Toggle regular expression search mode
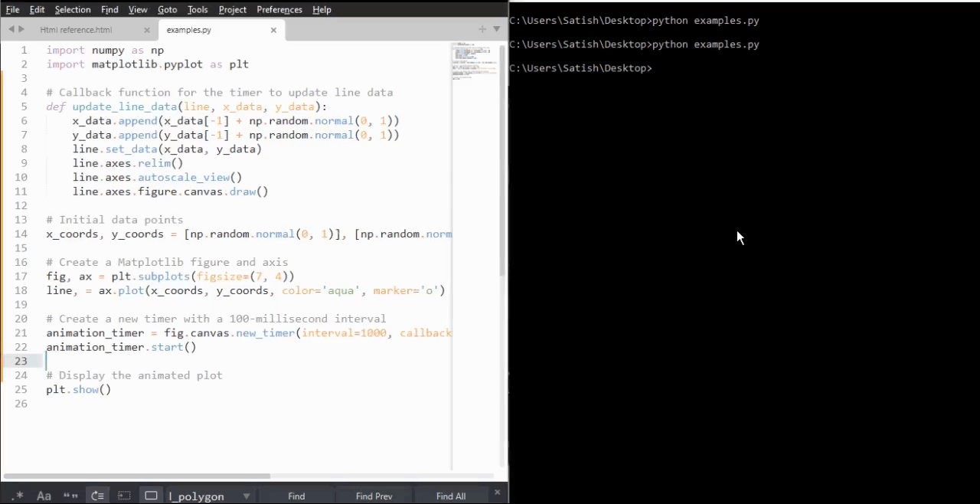980x504 pixels. [18, 496]
